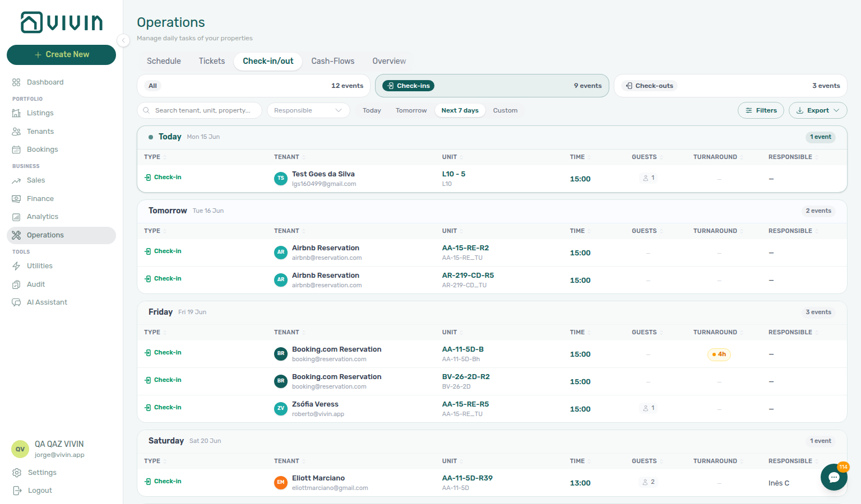Sort Today table by TENANT column

(289, 157)
